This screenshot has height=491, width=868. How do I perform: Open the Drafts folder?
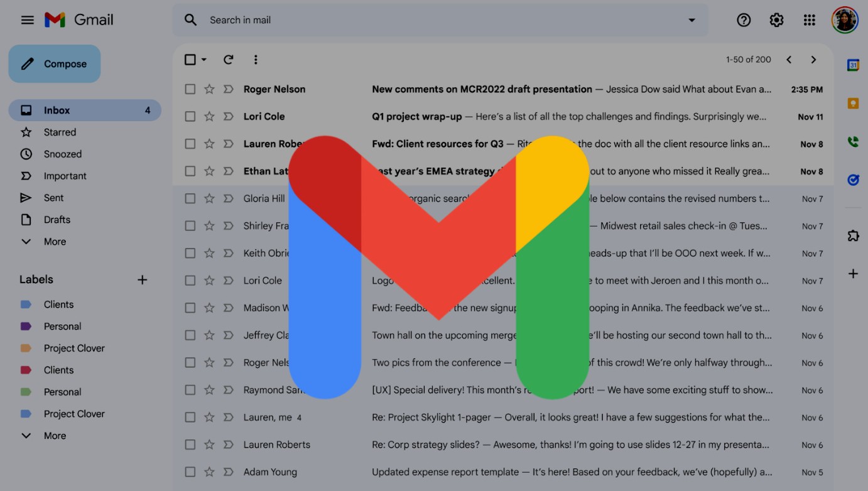click(57, 220)
